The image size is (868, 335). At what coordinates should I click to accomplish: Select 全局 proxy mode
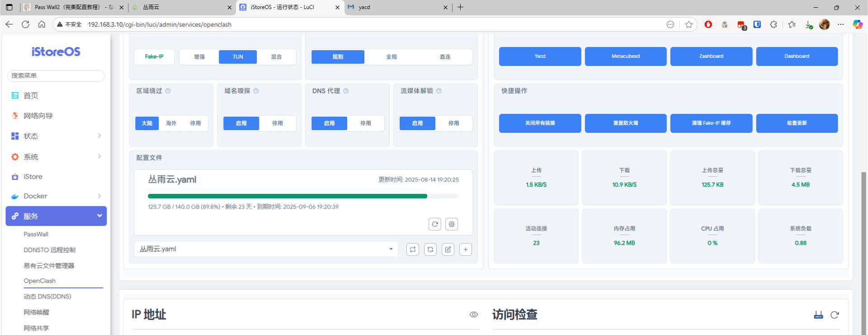(x=392, y=57)
